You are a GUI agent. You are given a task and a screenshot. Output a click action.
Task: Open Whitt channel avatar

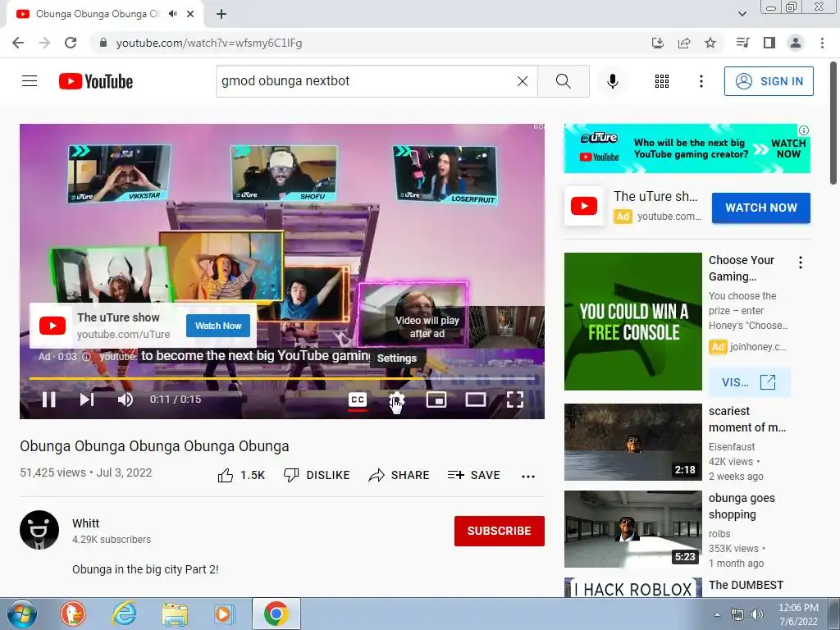tap(39, 530)
